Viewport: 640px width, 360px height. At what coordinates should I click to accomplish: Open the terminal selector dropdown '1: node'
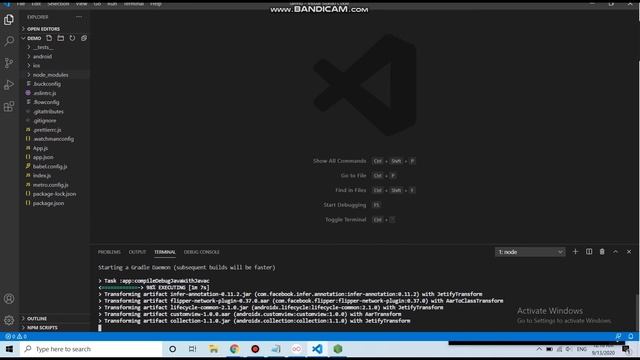pyautogui.click(x=530, y=252)
